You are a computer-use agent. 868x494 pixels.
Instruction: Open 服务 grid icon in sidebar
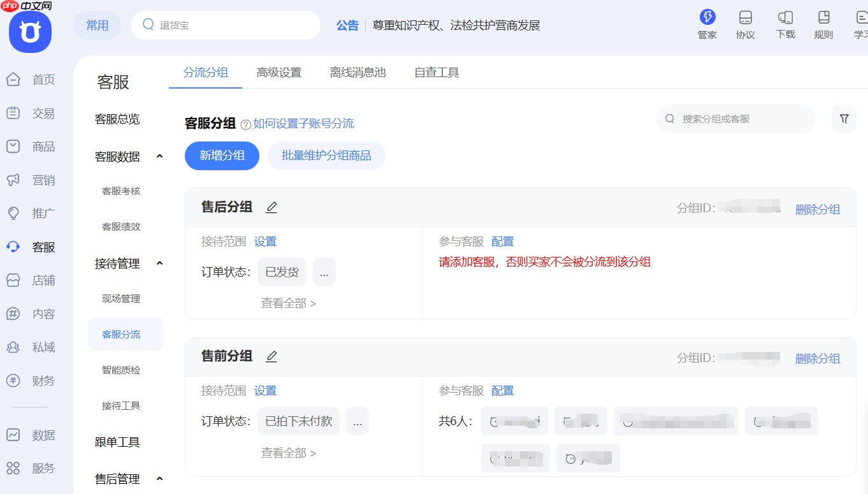point(13,469)
